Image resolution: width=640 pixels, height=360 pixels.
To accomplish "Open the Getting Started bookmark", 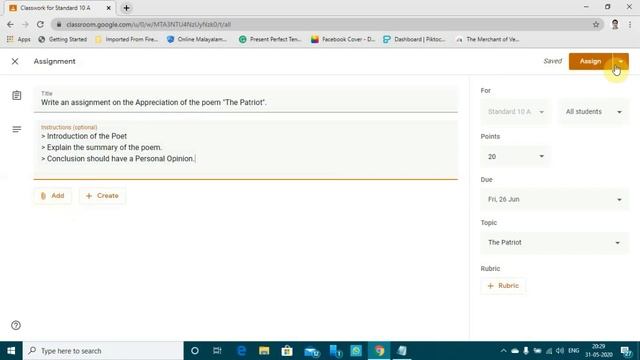I will [62, 39].
